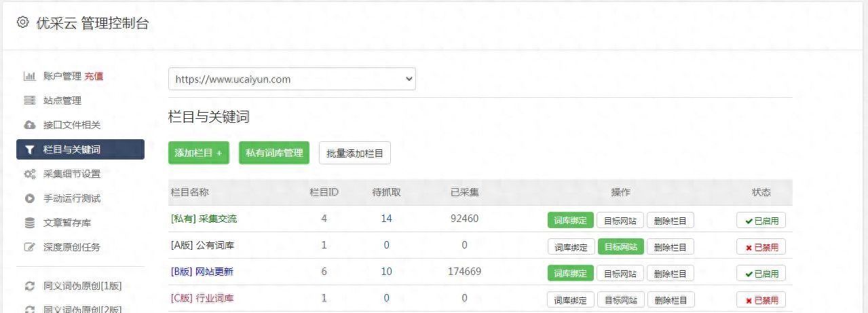This screenshot has width=868, height=313.
Task: Open the 充值 recharge link
Action: 94,76
